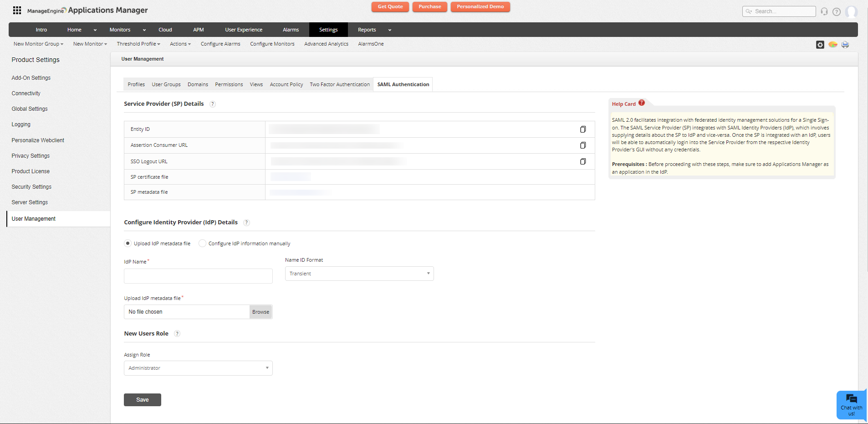Viewport: 868px width, 424px height.
Task: Click the camera shutter snapshot icon
Action: click(x=820, y=45)
